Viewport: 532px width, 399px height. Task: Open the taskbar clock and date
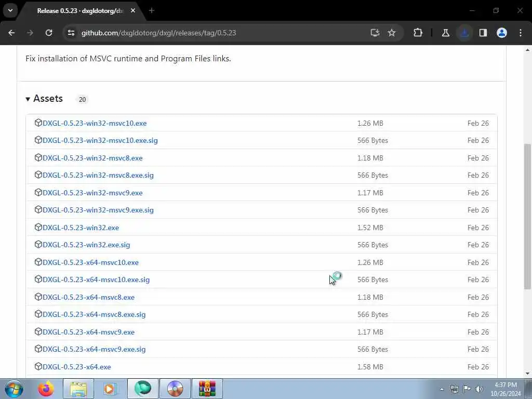point(506,389)
